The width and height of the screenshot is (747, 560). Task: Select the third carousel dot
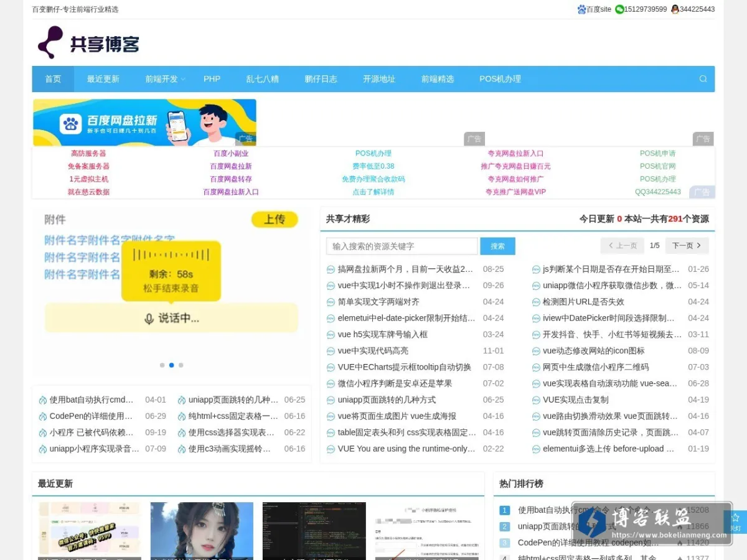[x=181, y=365]
